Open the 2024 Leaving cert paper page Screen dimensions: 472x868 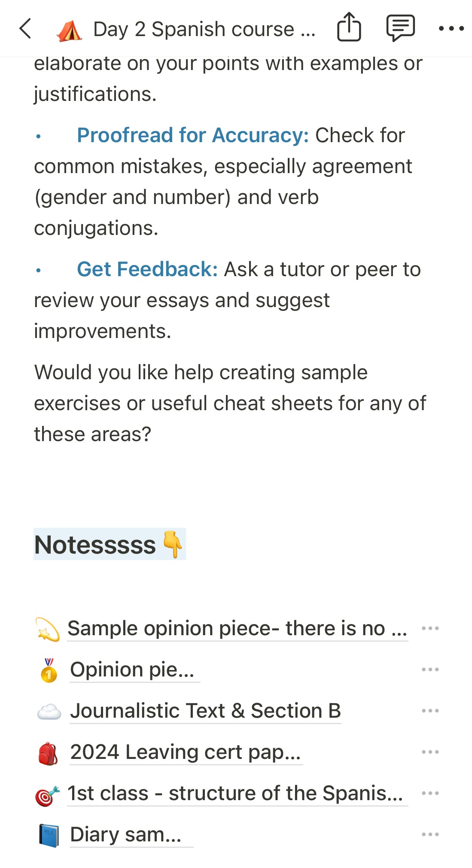186,752
